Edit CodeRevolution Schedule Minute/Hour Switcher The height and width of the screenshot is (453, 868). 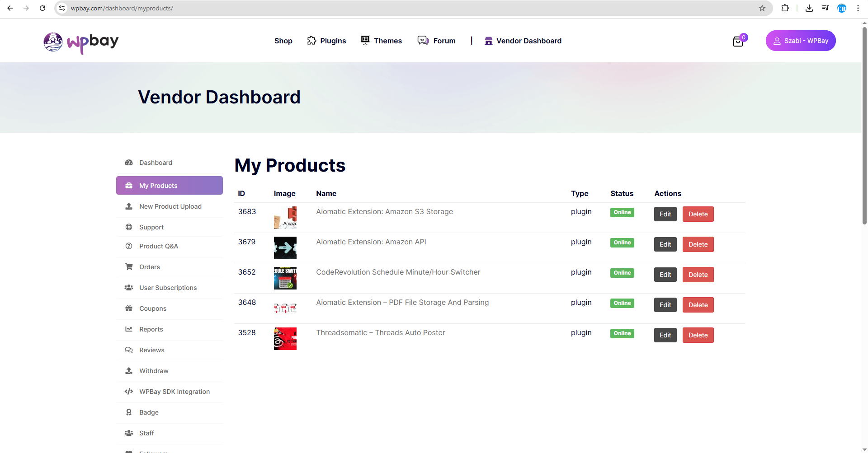tap(665, 275)
